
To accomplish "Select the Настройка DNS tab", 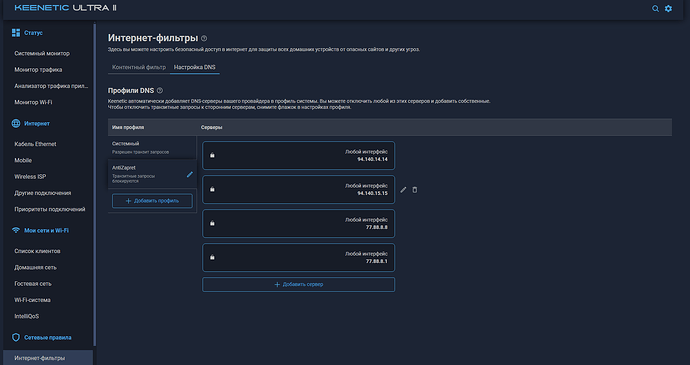I will [195, 67].
